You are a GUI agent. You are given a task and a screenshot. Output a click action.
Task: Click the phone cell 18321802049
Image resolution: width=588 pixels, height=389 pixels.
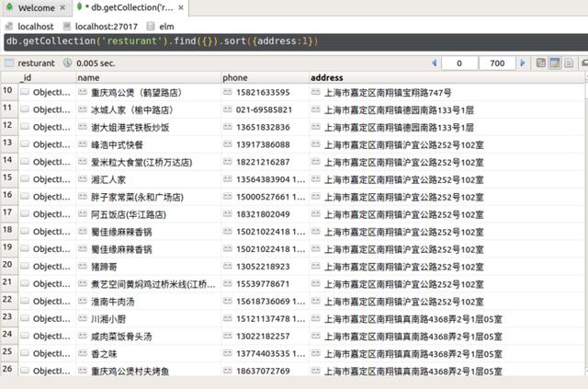266,214
